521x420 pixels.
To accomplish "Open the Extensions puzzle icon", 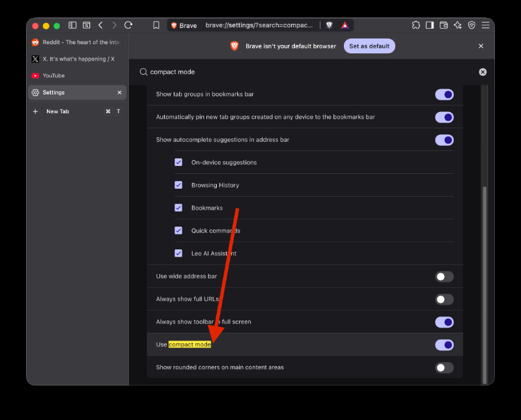I will (415, 25).
